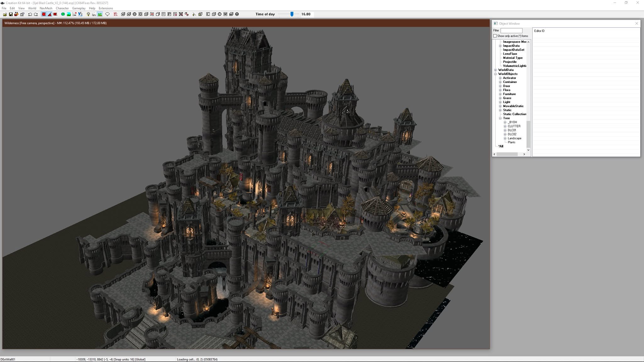Click the green world globe toolbar icon

point(63,14)
